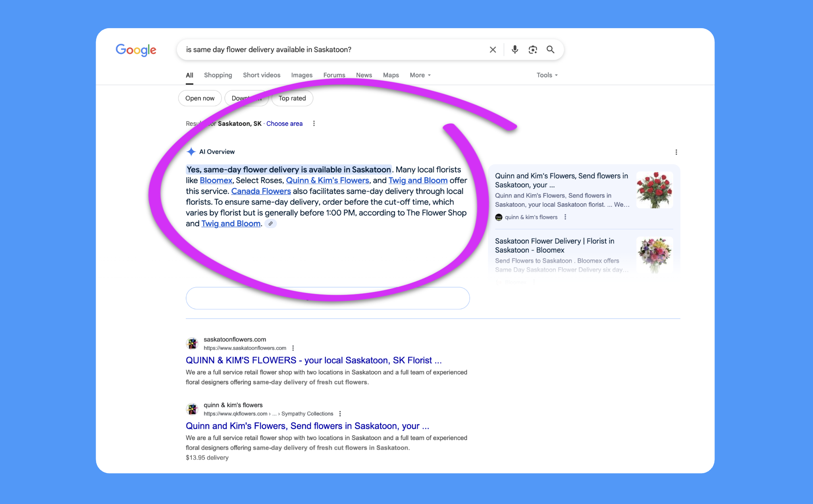
Task: Open the Bloomex link in AI Overview
Action: point(216,181)
